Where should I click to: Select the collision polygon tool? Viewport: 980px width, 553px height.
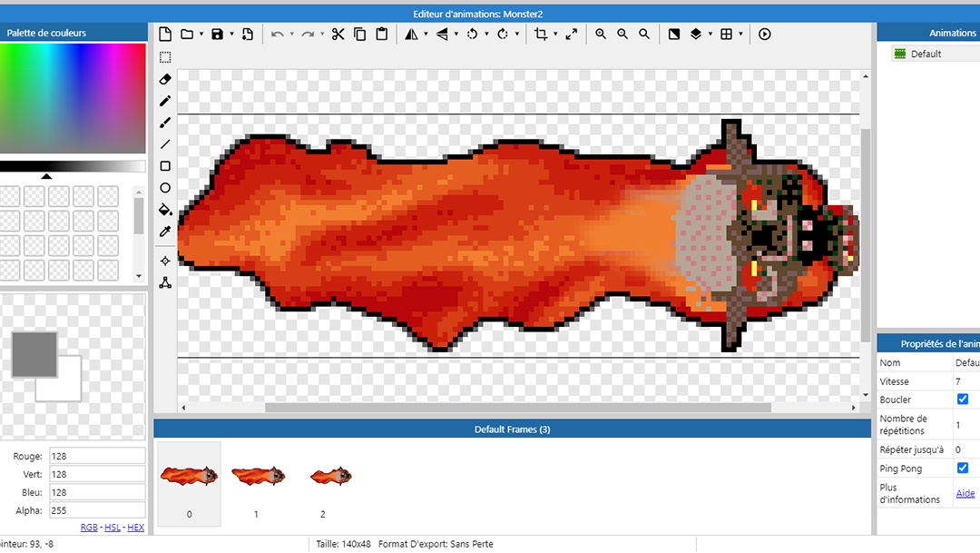pos(165,282)
